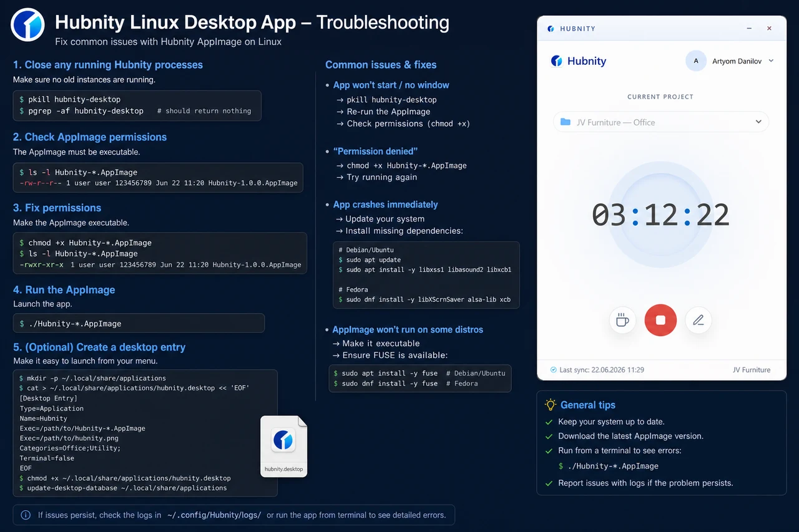Image resolution: width=799 pixels, height=532 pixels.
Task: Click 'sudo dnf install -y fuse' command
Action: click(390, 384)
